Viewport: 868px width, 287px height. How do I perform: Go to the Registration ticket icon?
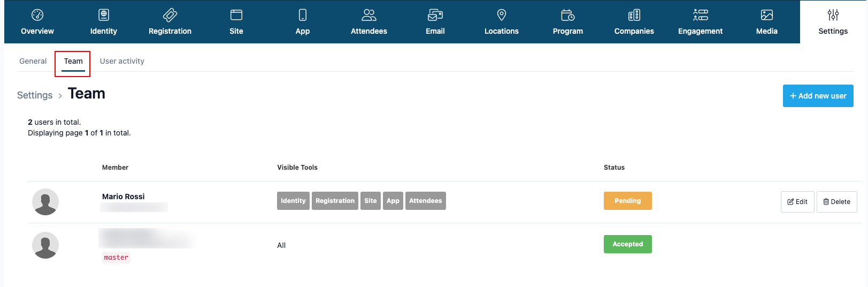tap(170, 15)
